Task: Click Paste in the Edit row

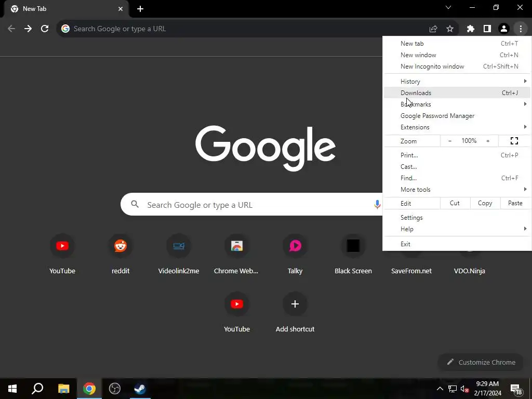Action: point(515,203)
